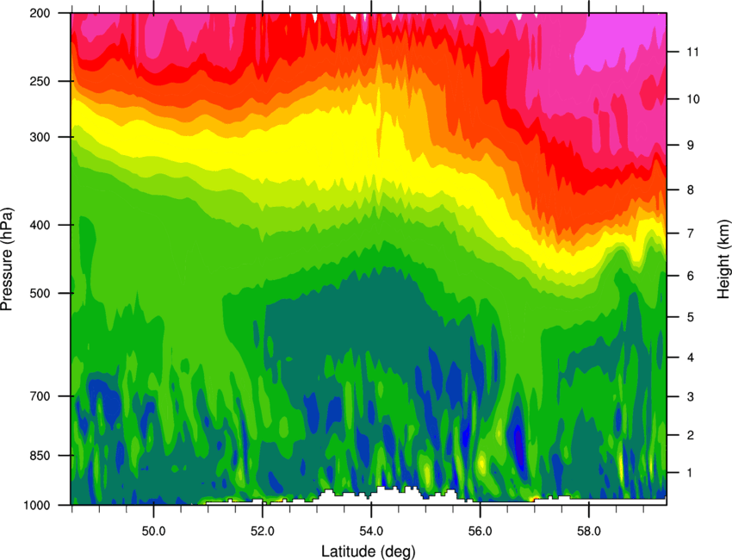Click the 500 pressure tick label
The width and height of the screenshot is (732, 560).
pyautogui.click(x=40, y=293)
